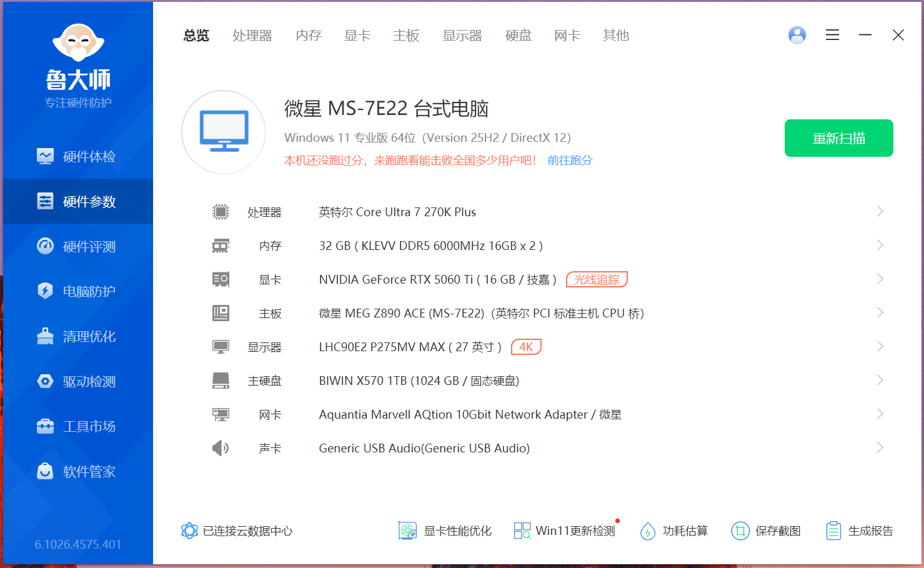The height and width of the screenshot is (568, 924).
Task: Click the 主板 motherboard icon
Action: pyautogui.click(x=221, y=313)
